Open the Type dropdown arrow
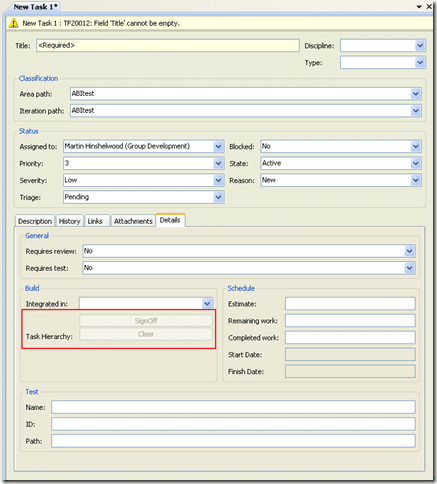The image size is (437, 484). click(420, 62)
